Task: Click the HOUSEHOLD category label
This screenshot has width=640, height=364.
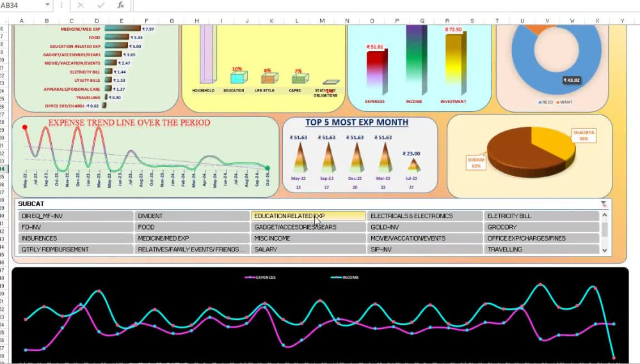Action: (x=204, y=91)
